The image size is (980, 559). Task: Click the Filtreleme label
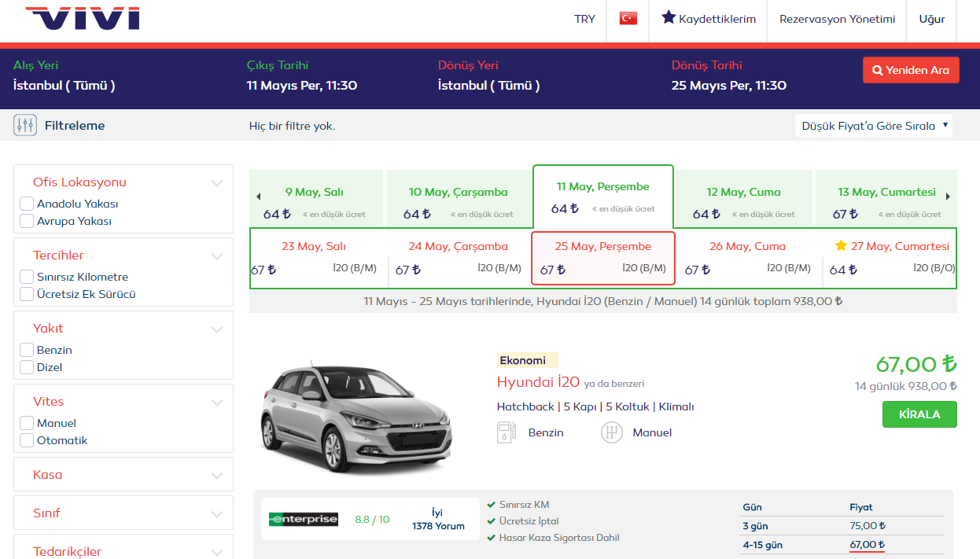click(75, 126)
